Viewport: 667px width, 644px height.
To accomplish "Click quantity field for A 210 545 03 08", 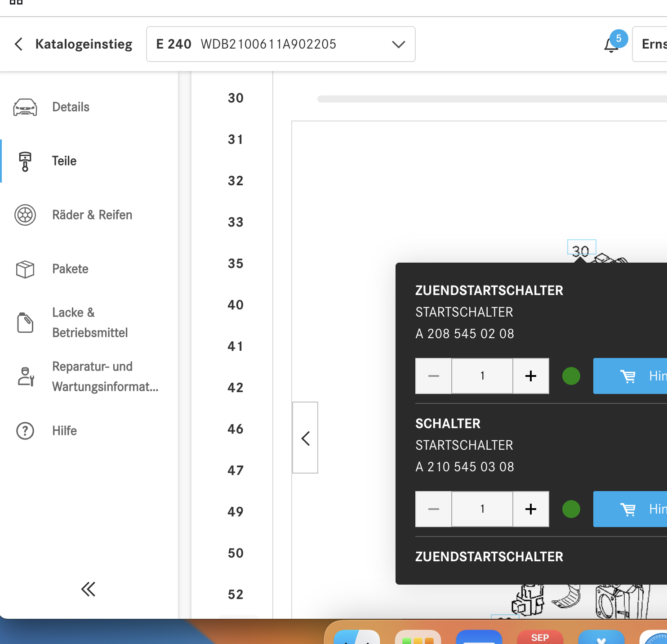I will (x=482, y=509).
